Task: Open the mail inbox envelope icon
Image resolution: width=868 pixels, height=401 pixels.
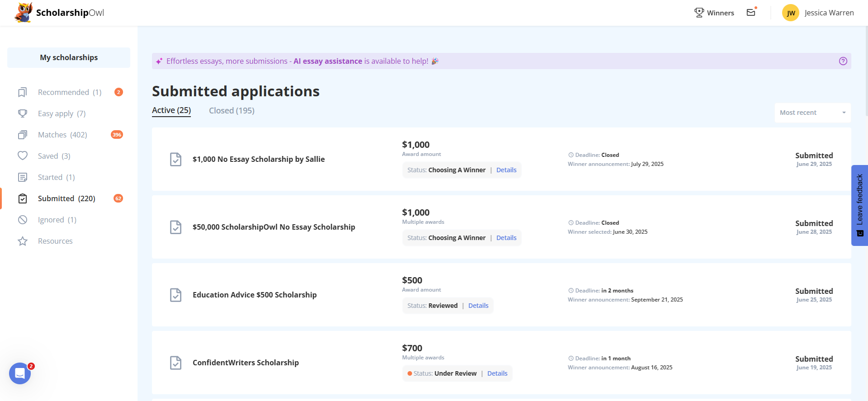Action: pos(751,12)
